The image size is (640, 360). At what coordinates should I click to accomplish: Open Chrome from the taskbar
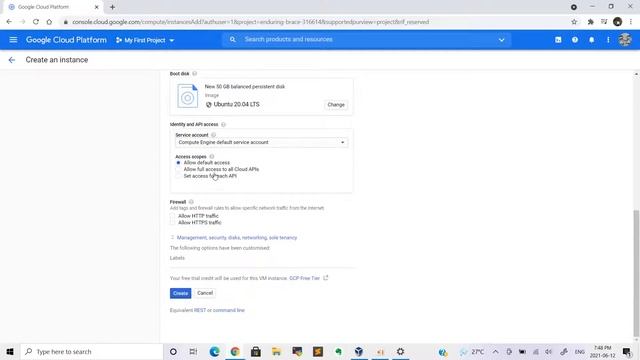[x=235, y=351]
